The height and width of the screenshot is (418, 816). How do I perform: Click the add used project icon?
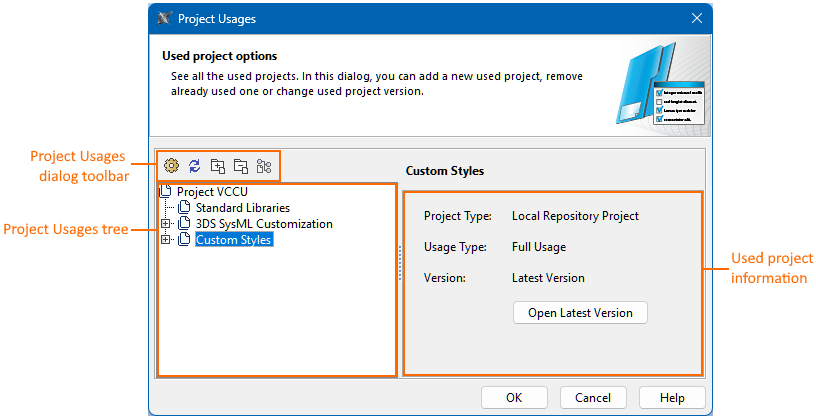point(217,166)
